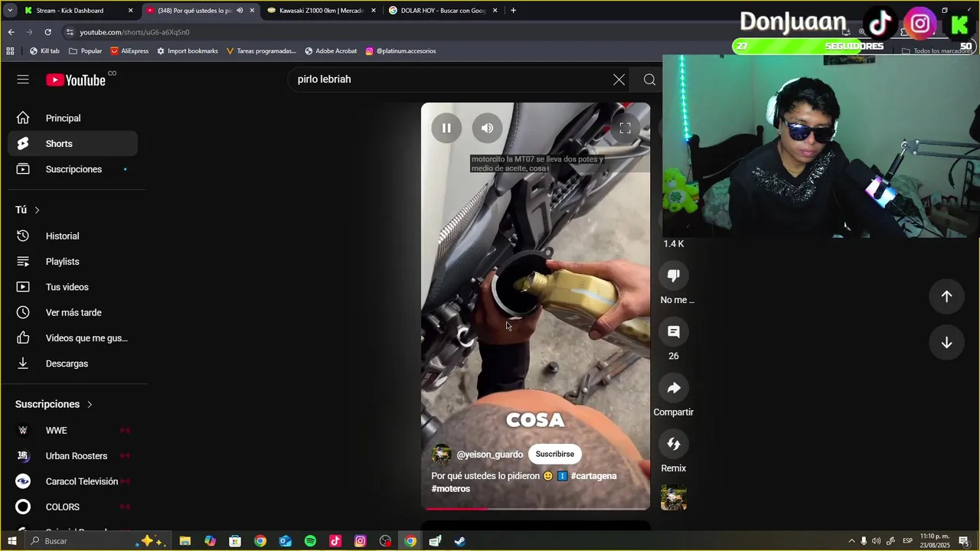Enter fullscreen on the Short player

tap(625, 128)
